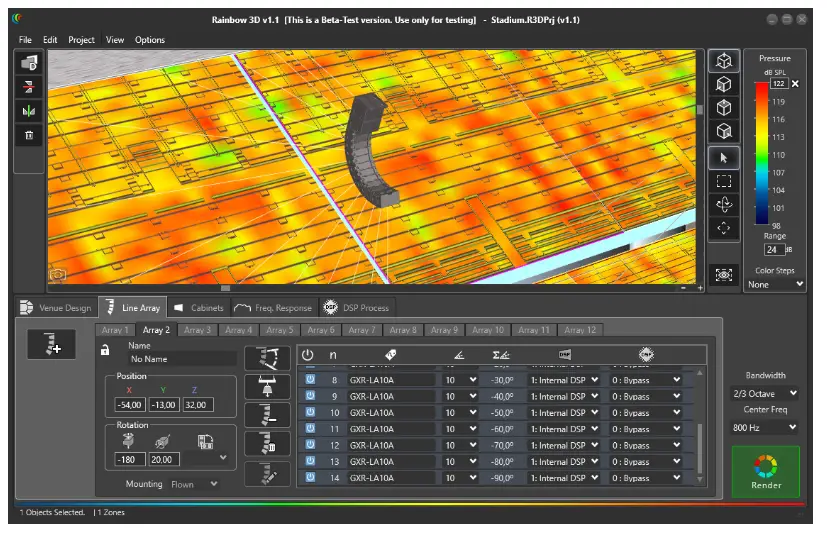Viewport: 827px width, 534px height.
Task: Click the Range dB input field
Action: tap(774, 249)
